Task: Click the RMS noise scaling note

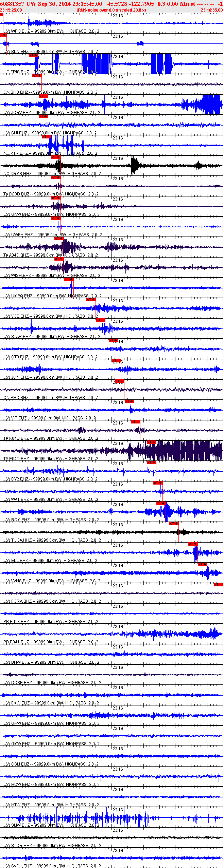Action: 112,10
